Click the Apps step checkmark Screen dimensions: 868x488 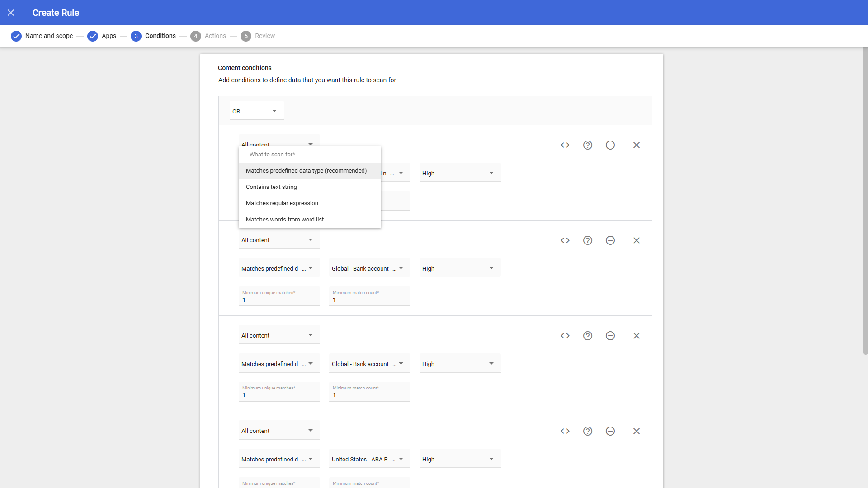pyautogui.click(x=93, y=36)
